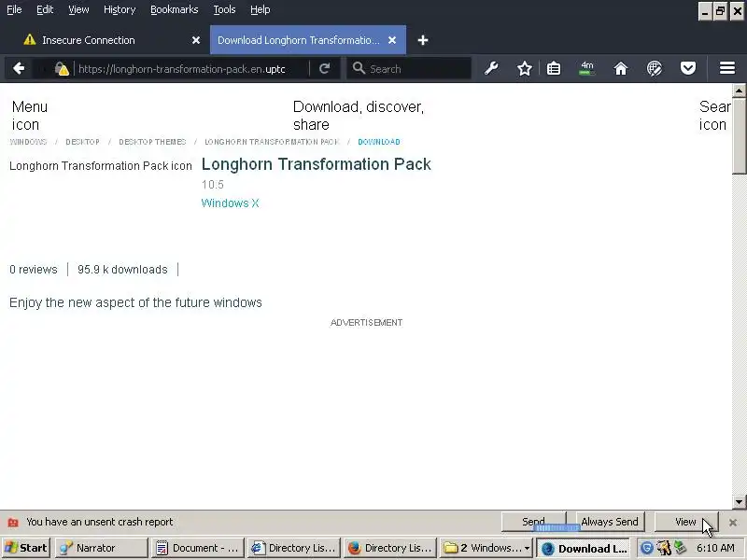Open the File menu
The image size is (747, 560).
tap(14, 9)
